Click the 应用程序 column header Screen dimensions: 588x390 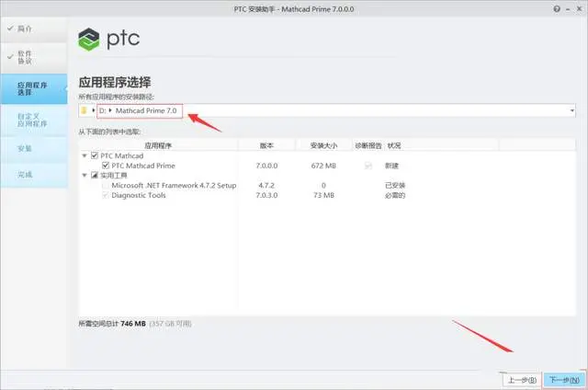pyautogui.click(x=158, y=145)
